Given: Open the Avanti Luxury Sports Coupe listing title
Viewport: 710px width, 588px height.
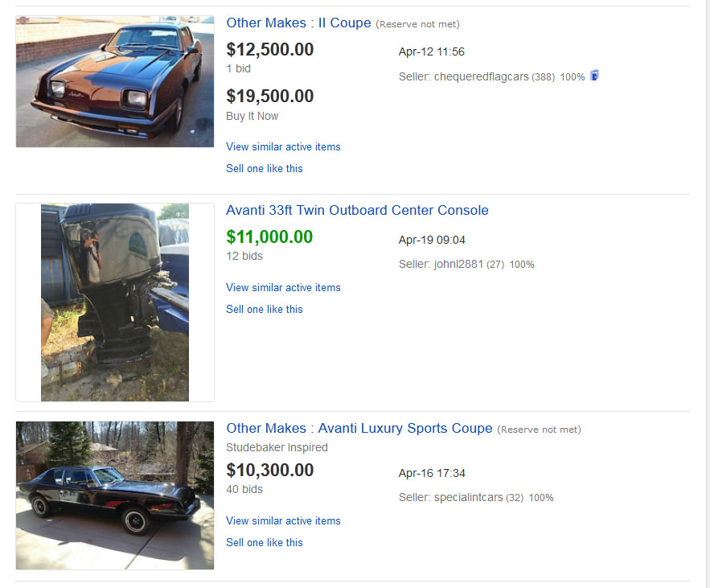Looking at the screenshot, I should 359,429.
